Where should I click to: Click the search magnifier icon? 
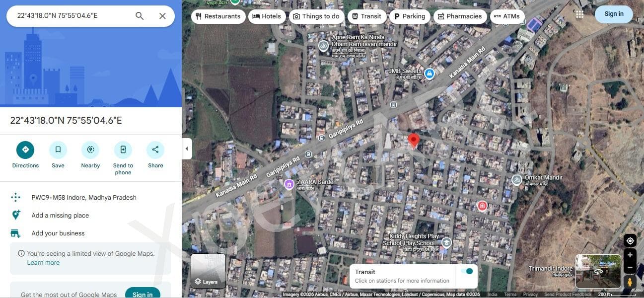click(140, 16)
